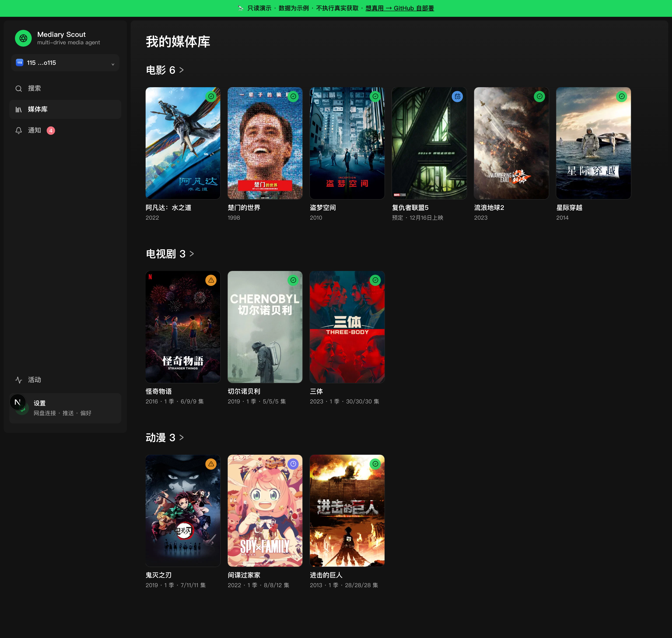Screen dimensions: 672x638
Task: Open the 三体 Three-Body poster
Action: tap(347, 327)
